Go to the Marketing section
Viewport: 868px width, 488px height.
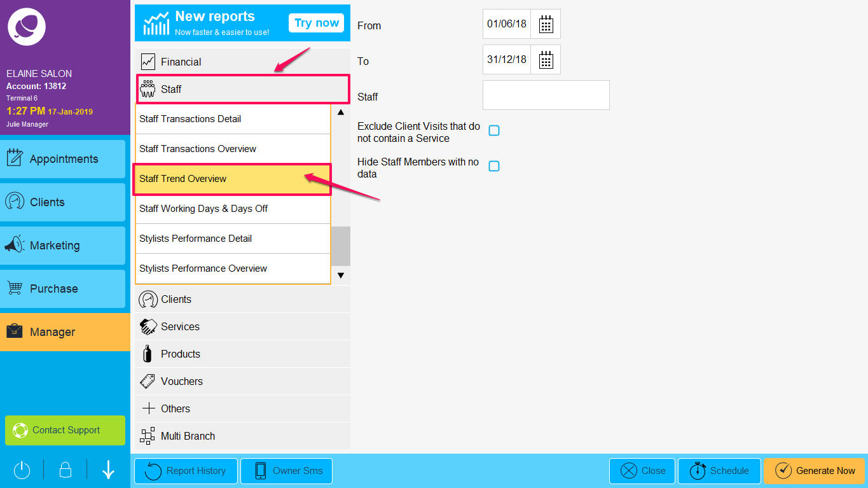coord(63,246)
